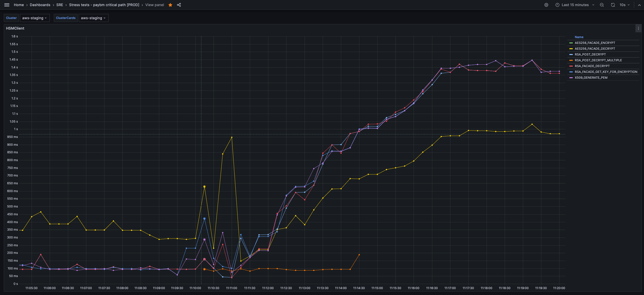Open dashboard settings gear icon
644x295 pixels.
click(546, 5)
